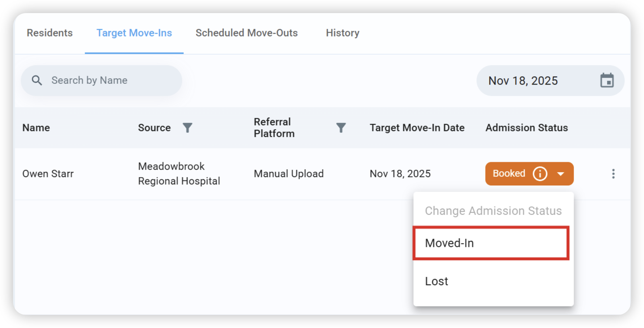Screen dimensions: 644x328
Task: Open three-dot menu for Owen Starr
Action: [x=613, y=174]
